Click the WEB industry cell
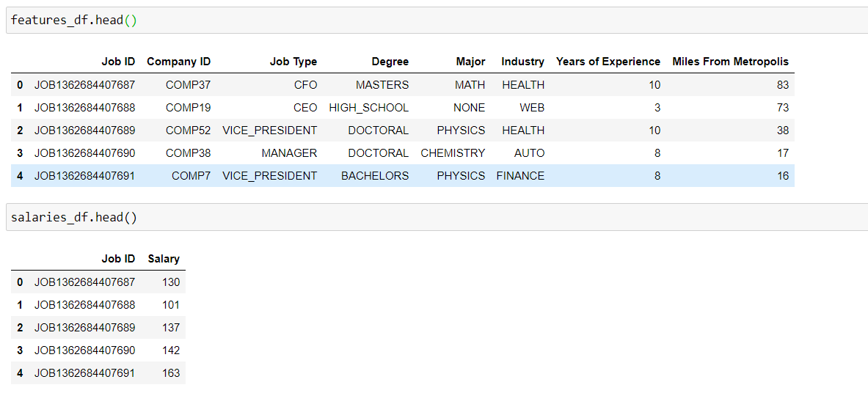 [x=532, y=107]
